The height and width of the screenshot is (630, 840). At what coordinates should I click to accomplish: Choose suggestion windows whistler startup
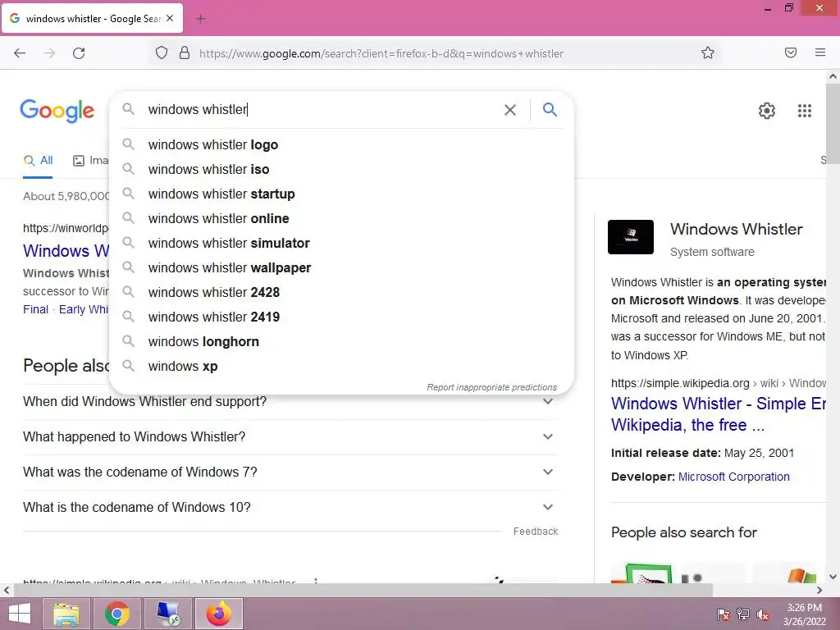tap(340, 194)
